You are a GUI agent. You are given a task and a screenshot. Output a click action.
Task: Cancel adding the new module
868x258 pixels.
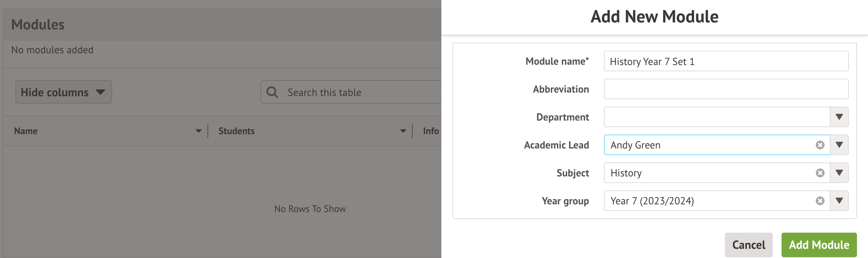point(748,245)
